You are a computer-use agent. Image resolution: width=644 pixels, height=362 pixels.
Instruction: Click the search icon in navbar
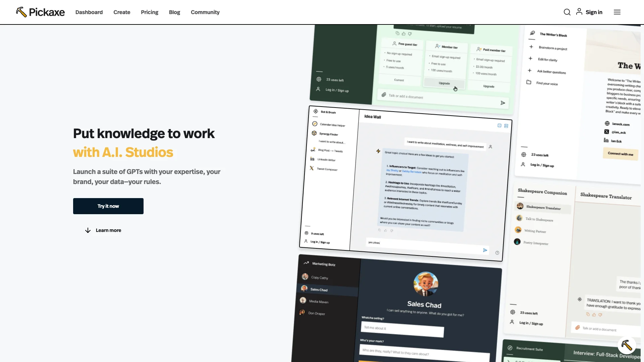567,12
